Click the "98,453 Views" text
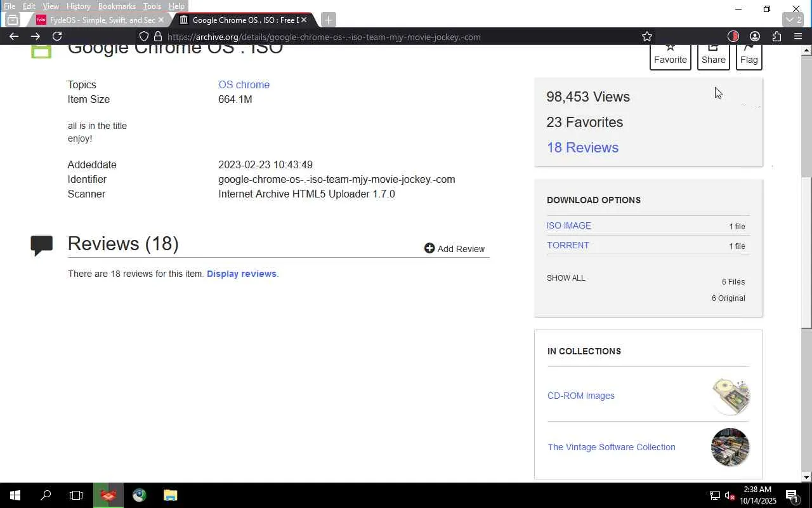812x508 pixels. 588,97
